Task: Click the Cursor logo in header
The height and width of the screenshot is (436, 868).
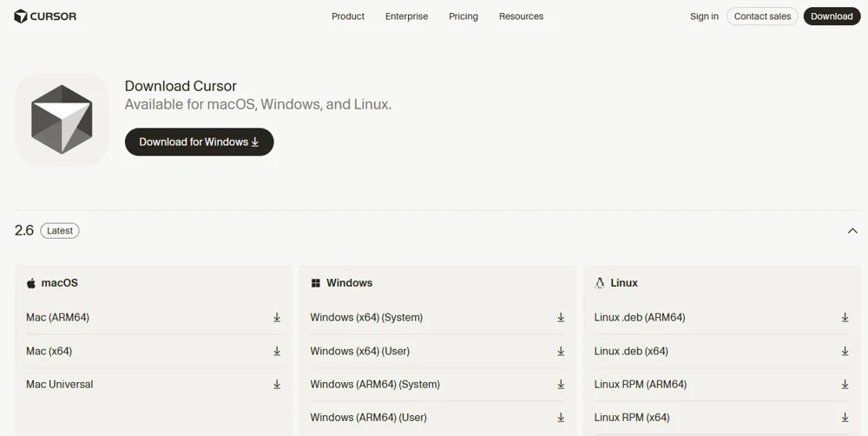Action: 45,16
